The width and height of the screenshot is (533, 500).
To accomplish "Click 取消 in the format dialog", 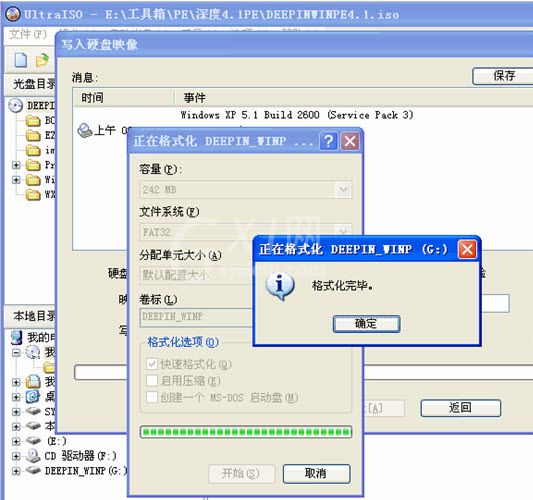I will [316, 473].
